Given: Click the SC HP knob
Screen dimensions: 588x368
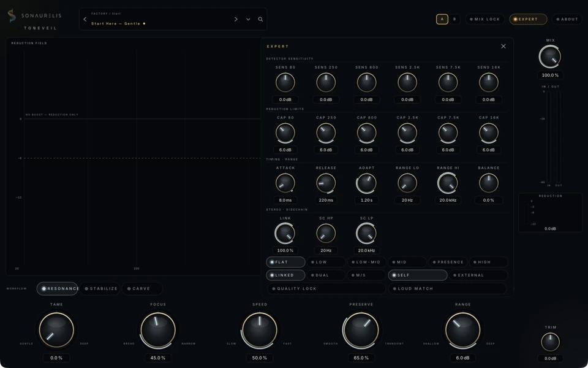Looking at the screenshot, I should coord(326,233).
